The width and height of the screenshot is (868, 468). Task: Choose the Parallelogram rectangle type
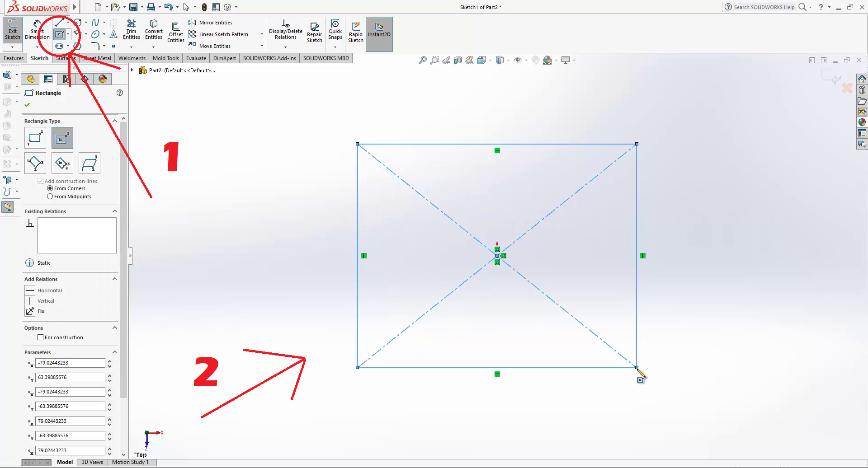click(x=89, y=163)
